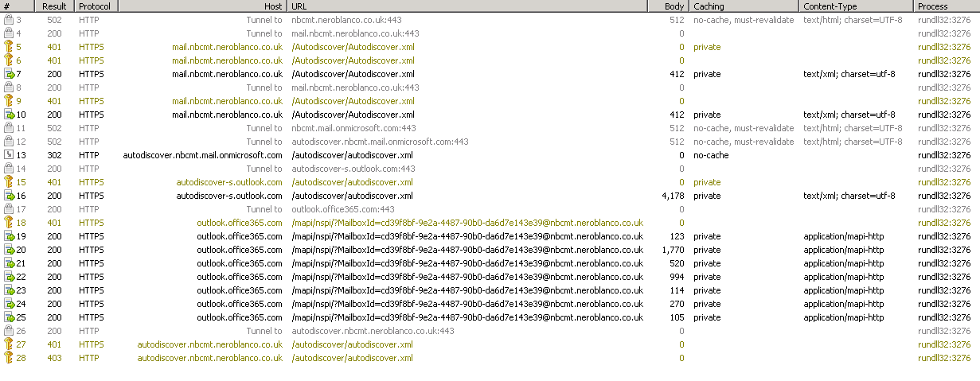Viewport: 980px width, 381px height.
Task: Select host outlook.office365.com in session 18
Action: (240, 223)
